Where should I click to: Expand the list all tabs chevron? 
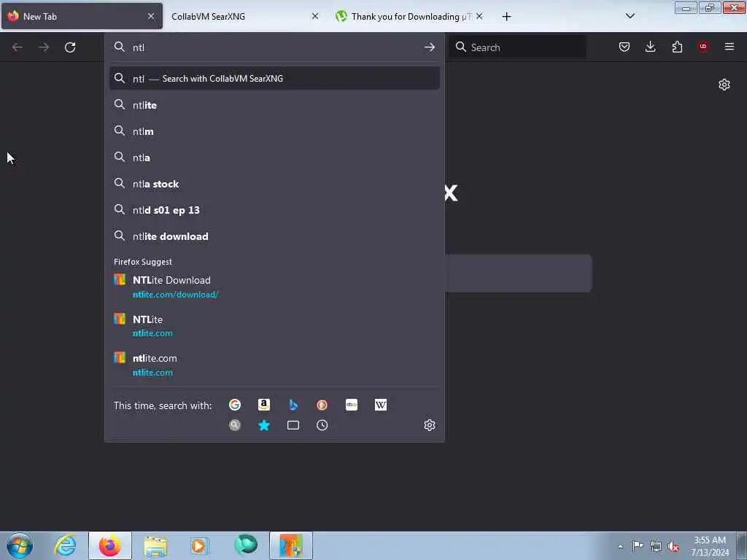[x=630, y=16]
